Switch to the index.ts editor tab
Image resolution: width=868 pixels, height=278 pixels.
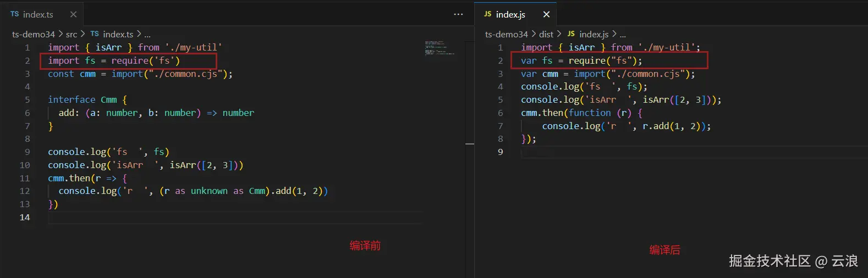(39, 14)
